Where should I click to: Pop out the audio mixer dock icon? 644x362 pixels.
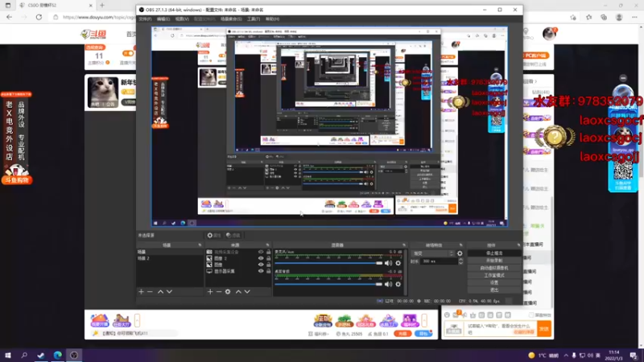[x=404, y=245]
